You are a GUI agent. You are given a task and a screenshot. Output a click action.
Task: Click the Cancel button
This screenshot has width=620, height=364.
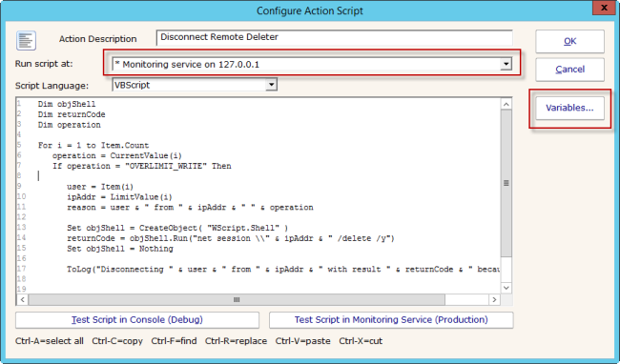coord(569,70)
